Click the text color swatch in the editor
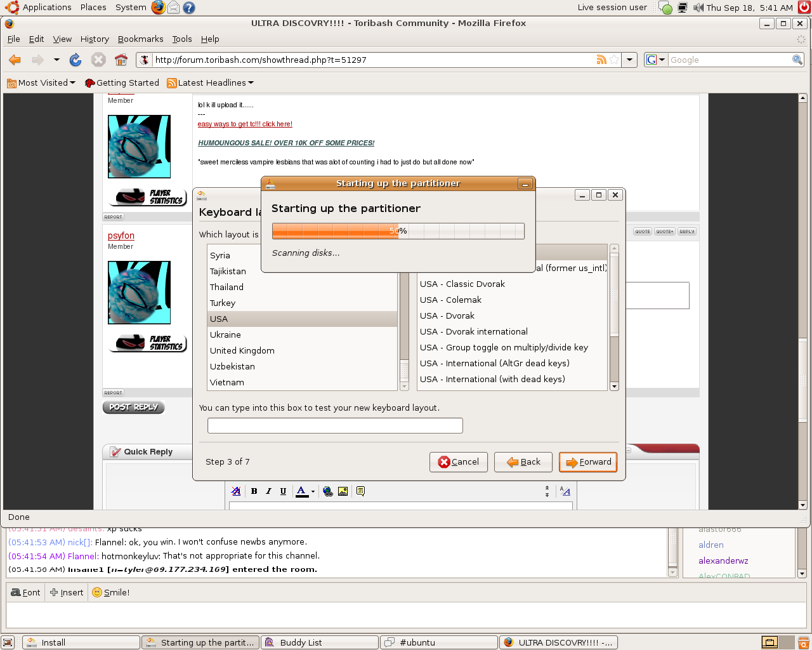Image resolution: width=812 pixels, height=650 pixels. [302, 491]
